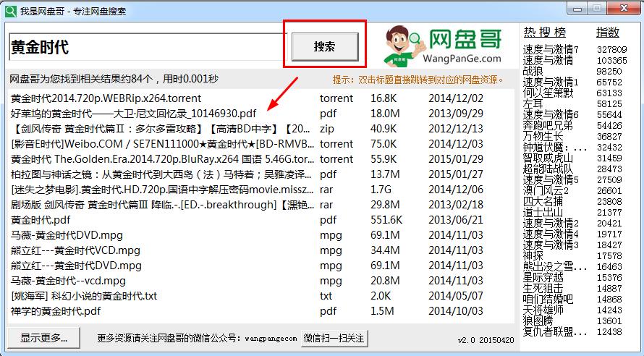Image resolution: width=644 pixels, height=356 pixels.
Task: Select 好莱坞的黄金时代 pdf result
Action: click(x=134, y=114)
